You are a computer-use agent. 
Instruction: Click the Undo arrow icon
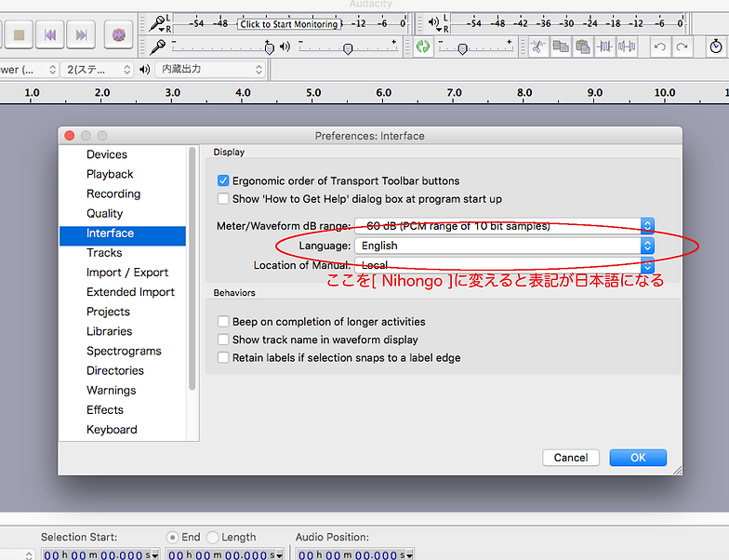click(x=660, y=47)
